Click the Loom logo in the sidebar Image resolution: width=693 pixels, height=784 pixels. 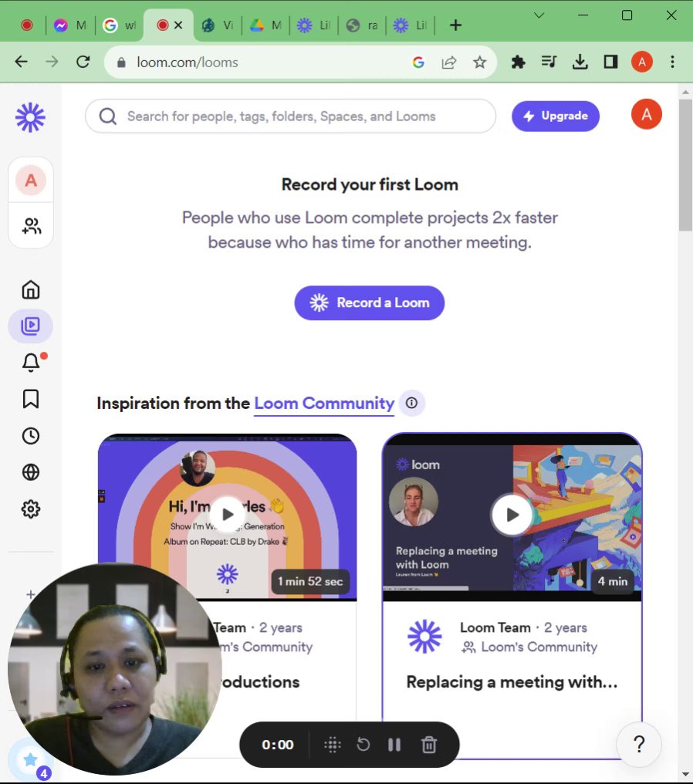(31, 117)
